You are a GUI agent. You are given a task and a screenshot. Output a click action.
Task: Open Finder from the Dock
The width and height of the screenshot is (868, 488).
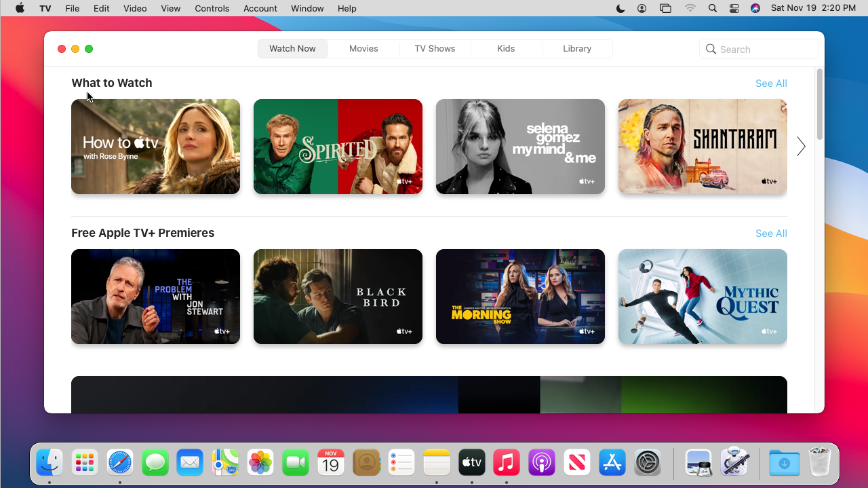tap(50, 463)
